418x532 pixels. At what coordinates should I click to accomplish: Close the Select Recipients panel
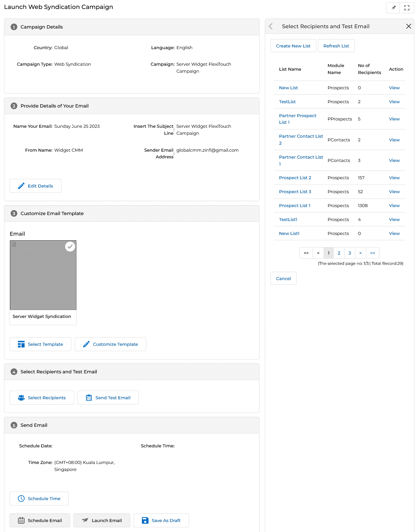[x=408, y=26]
